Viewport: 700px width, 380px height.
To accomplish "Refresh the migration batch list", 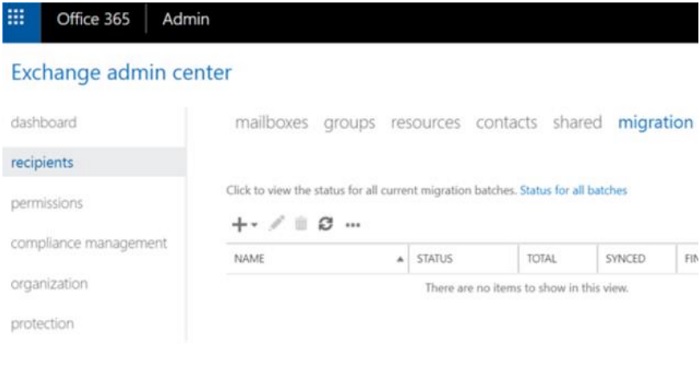I will [325, 223].
